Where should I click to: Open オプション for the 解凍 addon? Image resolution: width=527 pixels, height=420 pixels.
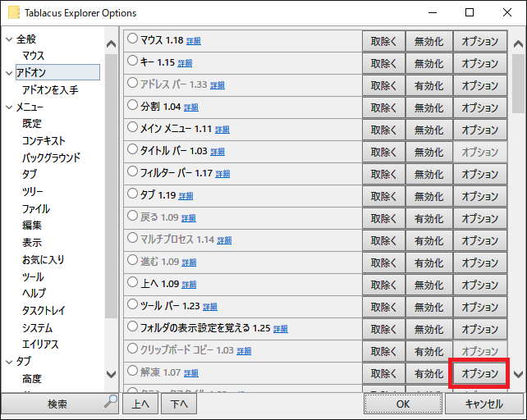[x=479, y=373]
